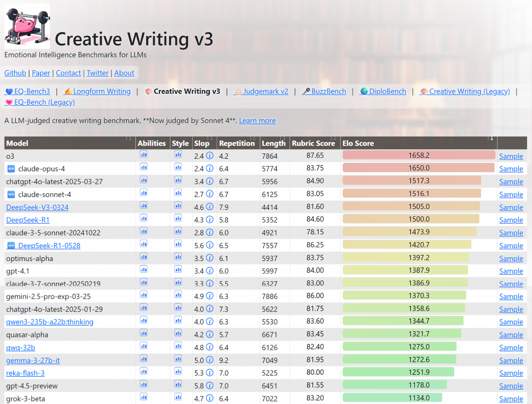Open Style chart for claude-sonnet-4
The height and width of the screenshot is (404, 532).
point(178,193)
